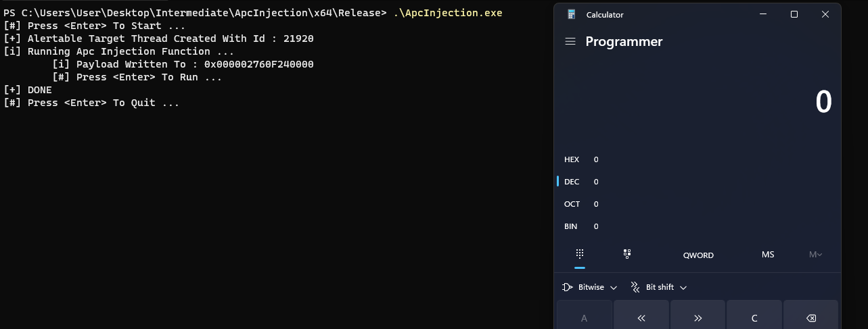
Task: Click the calculator result display showing 0
Action: 823,102
